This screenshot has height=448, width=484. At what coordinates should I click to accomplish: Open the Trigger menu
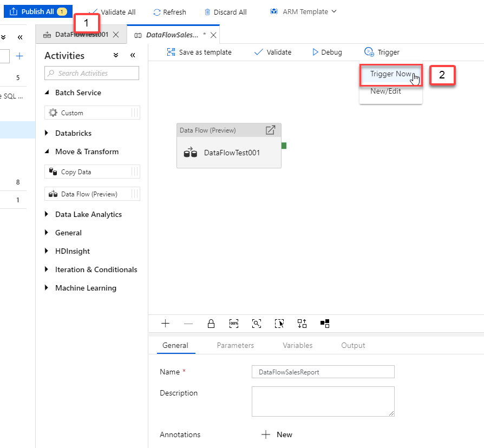click(x=382, y=52)
